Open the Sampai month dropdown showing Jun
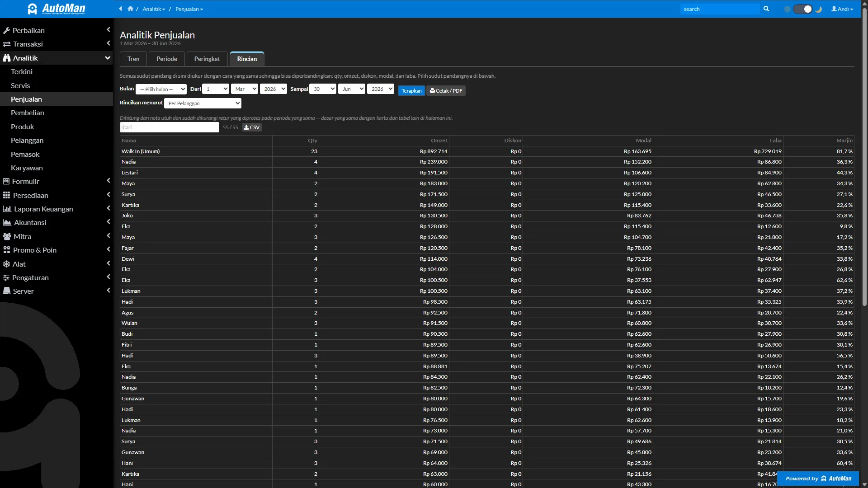The height and width of the screenshot is (488, 868). point(352,89)
